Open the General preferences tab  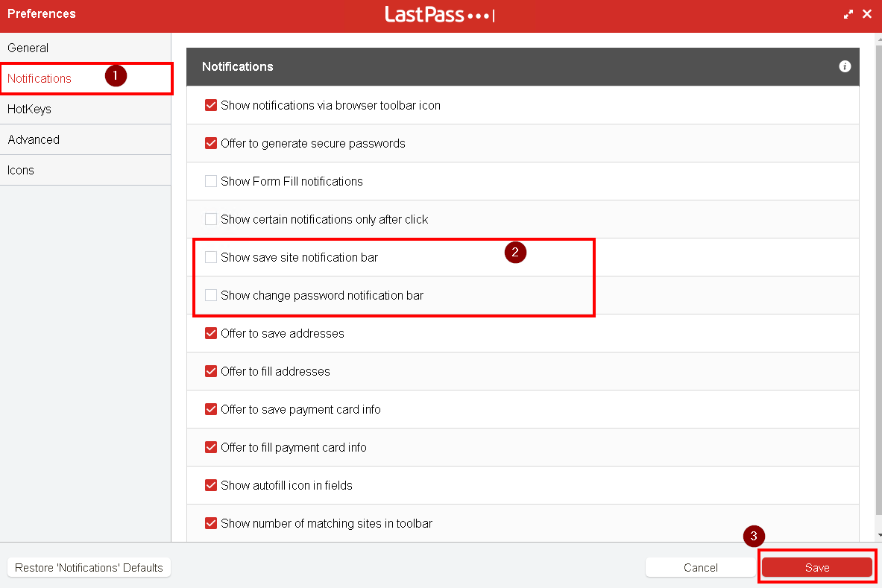click(x=86, y=48)
